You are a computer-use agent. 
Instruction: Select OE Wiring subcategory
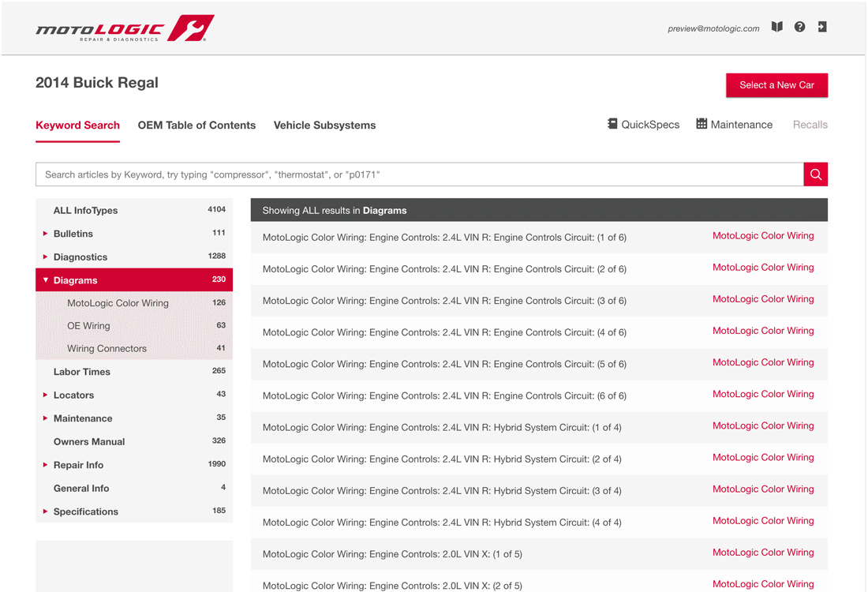(x=88, y=326)
